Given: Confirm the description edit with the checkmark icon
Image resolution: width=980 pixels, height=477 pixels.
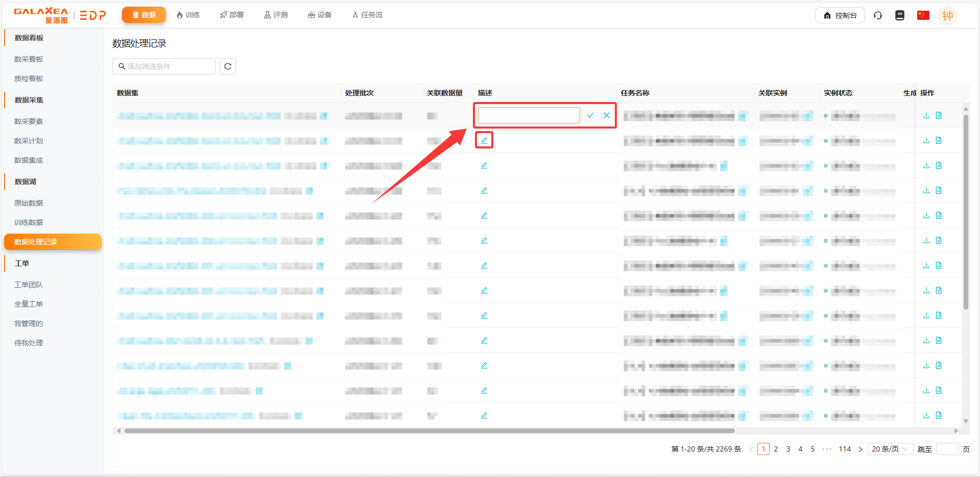Looking at the screenshot, I should 590,115.
